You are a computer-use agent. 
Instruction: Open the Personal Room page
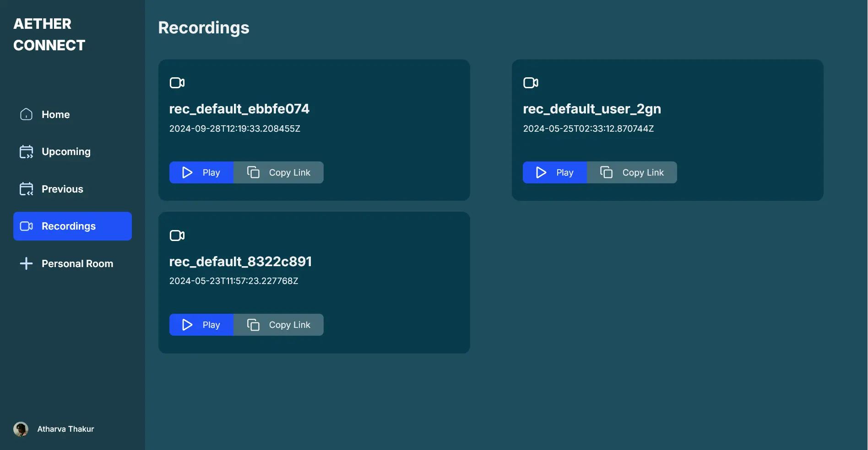pos(77,264)
